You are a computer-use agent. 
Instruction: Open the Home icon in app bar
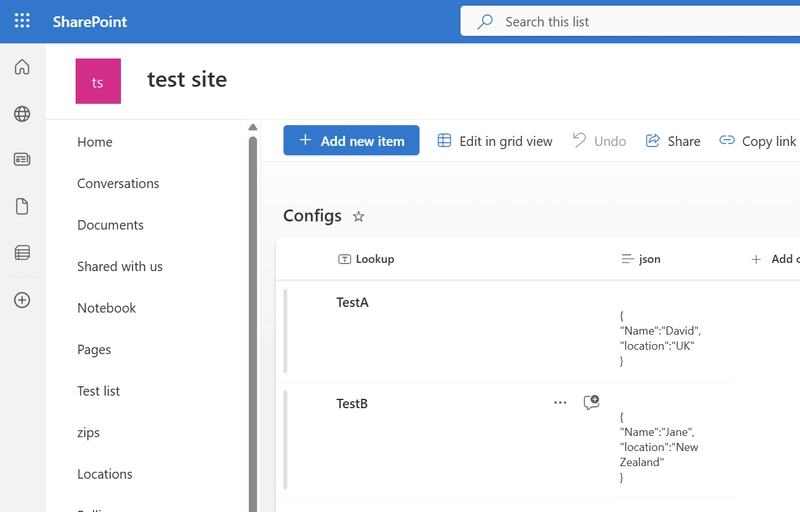click(x=22, y=67)
